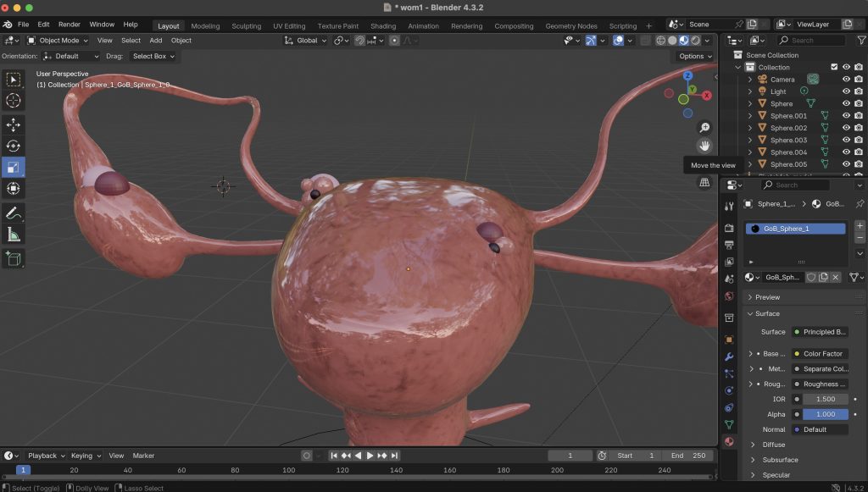Switch to wireframe viewport shading
This screenshot has width=868, height=492.
click(660, 40)
